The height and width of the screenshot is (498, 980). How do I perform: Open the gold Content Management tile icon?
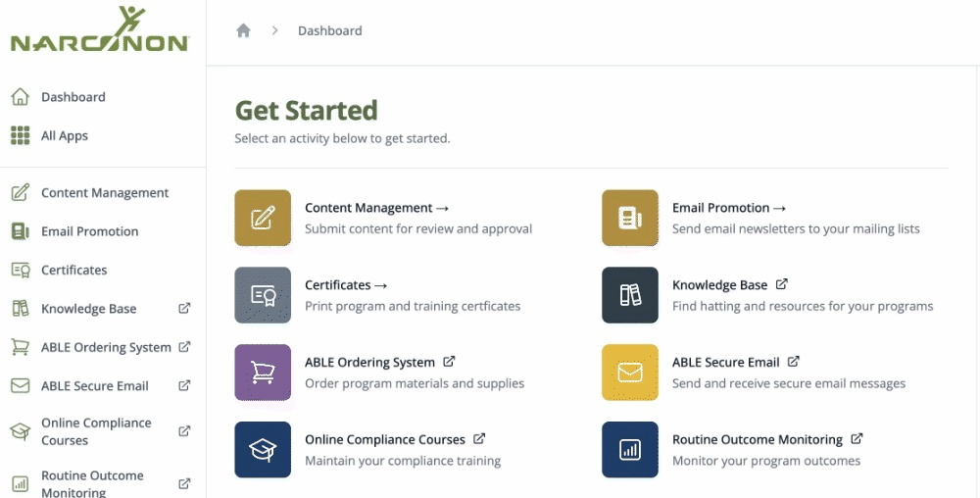263,218
